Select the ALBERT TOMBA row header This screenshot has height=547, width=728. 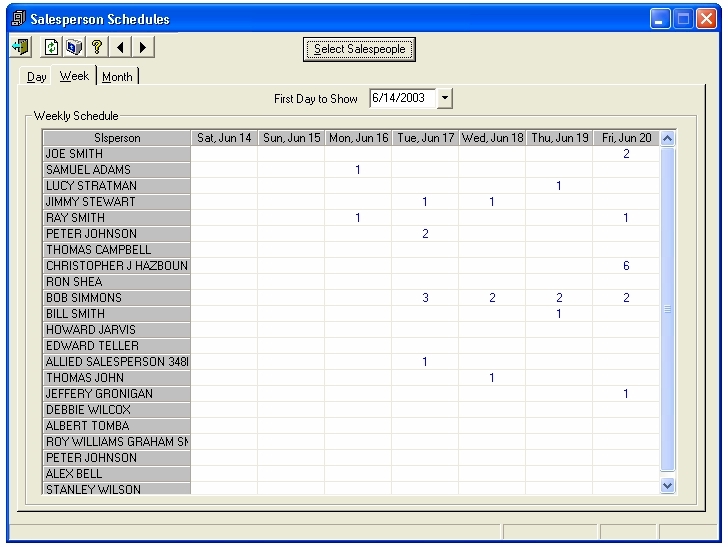(x=117, y=426)
